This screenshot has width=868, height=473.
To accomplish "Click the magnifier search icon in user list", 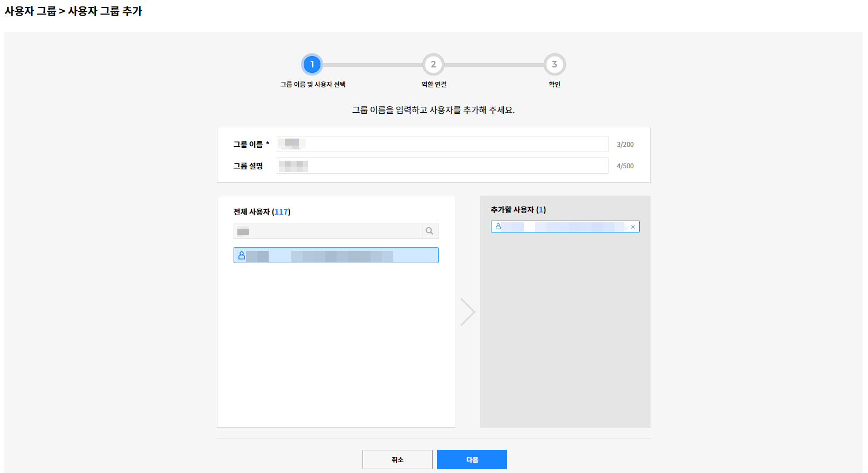I will coord(429,231).
